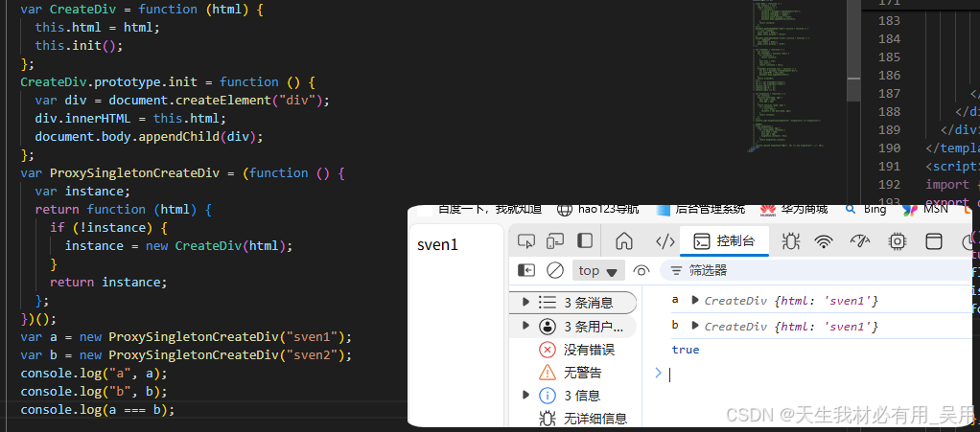Open the Memory chip icon

coord(898,241)
